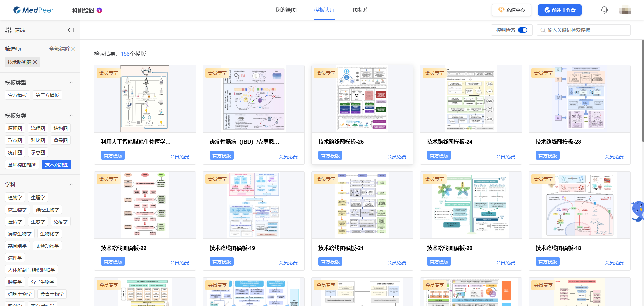Click 官方模版 tag on 技术路线图模板-25
This screenshot has width=644, height=306.
[x=330, y=156]
